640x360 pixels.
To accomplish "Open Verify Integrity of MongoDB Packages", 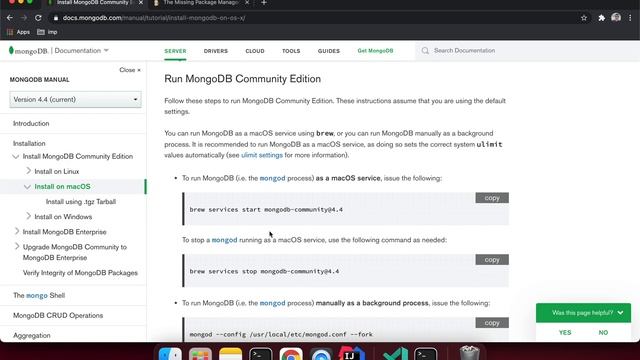I will [80, 273].
